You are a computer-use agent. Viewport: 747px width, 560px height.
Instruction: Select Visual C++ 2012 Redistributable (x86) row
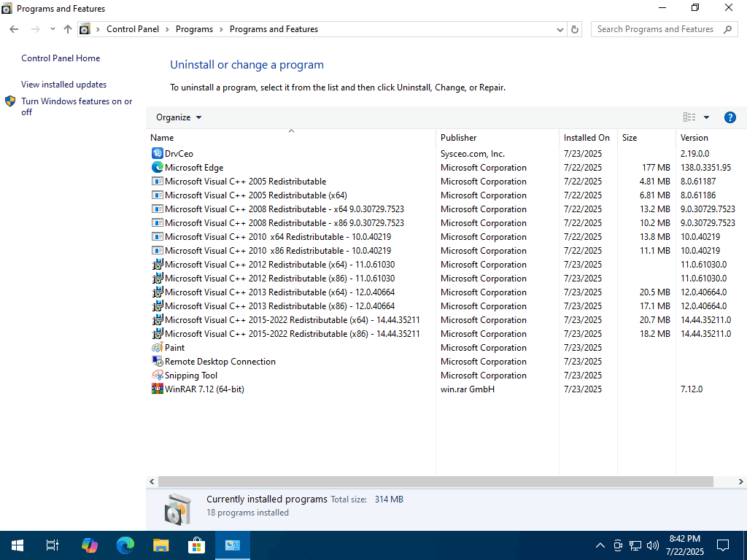(x=446, y=278)
